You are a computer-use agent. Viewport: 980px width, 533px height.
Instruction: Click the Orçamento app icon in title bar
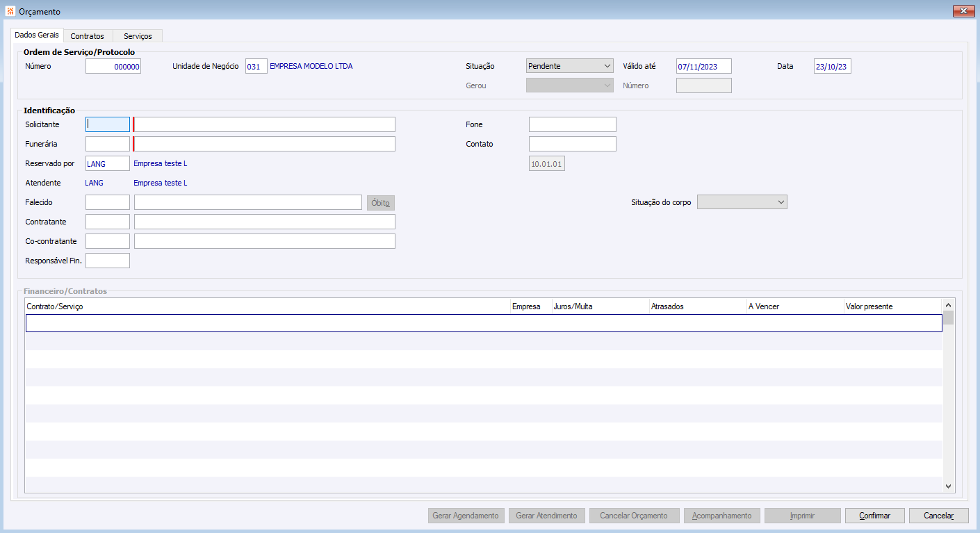[10, 11]
